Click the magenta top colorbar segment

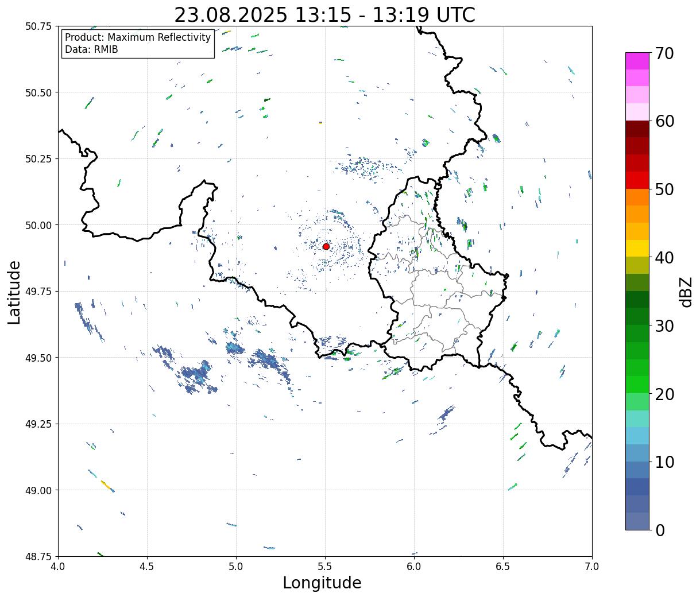tap(637, 61)
